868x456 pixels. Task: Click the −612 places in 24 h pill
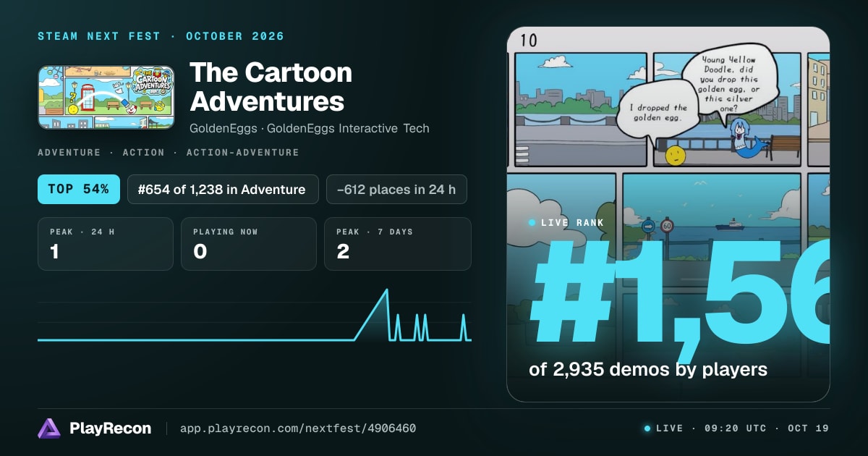point(396,190)
